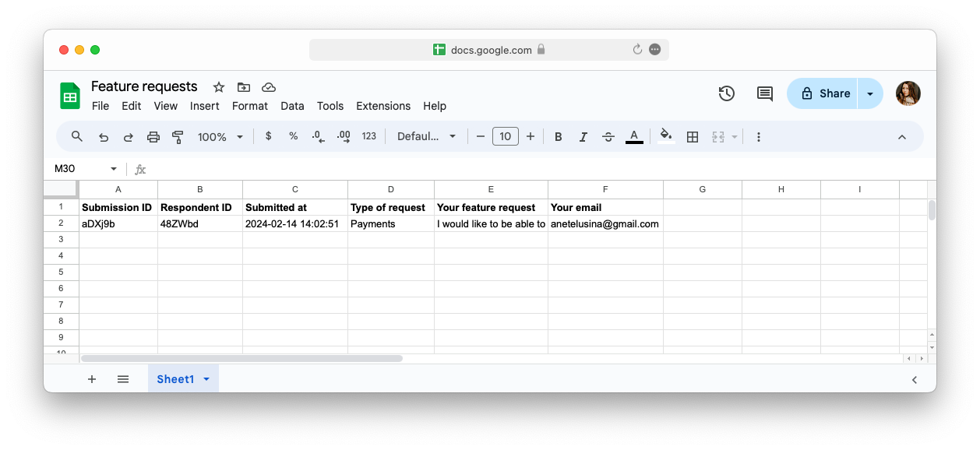This screenshot has width=980, height=450.
Task: Star the Feature requests document
Action: pos(219,87)
